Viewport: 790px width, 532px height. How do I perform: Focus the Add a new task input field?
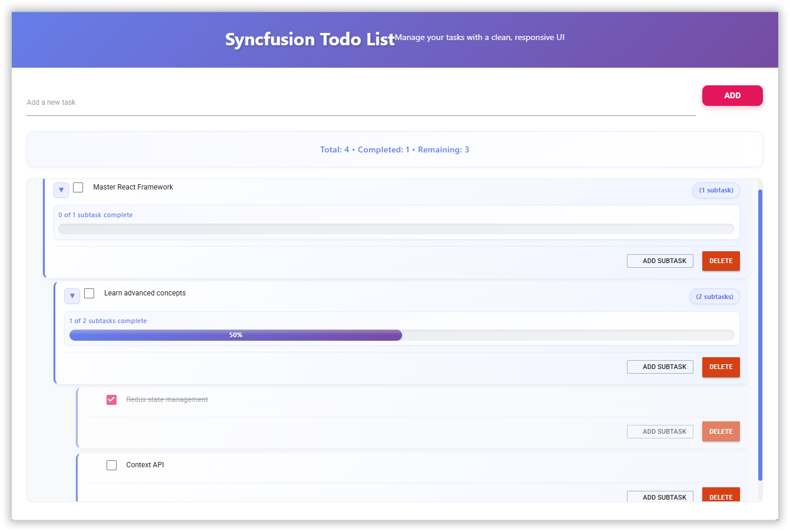coord(235,102)
